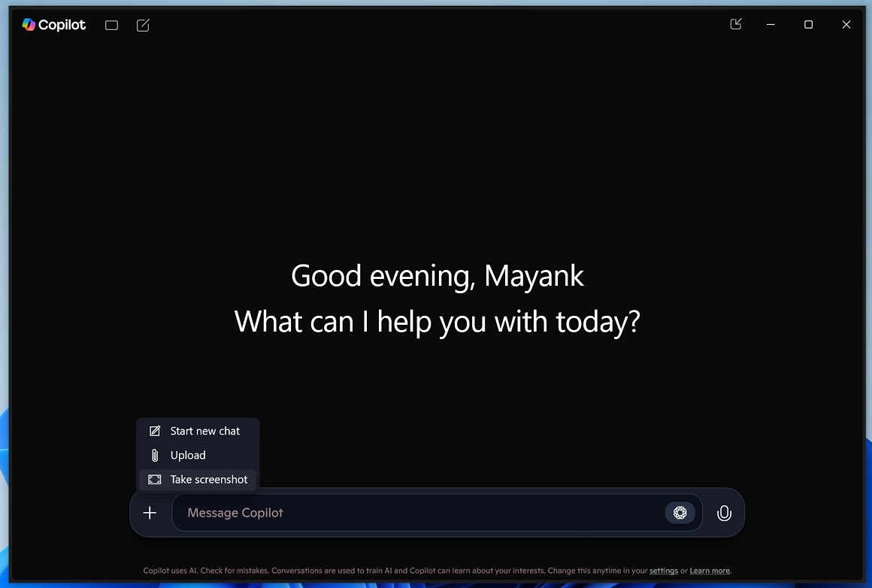The width and height of the screenshot is (872, 588).
Task: Start voice input with the microphone icon
Action: (x=724, y=513)
